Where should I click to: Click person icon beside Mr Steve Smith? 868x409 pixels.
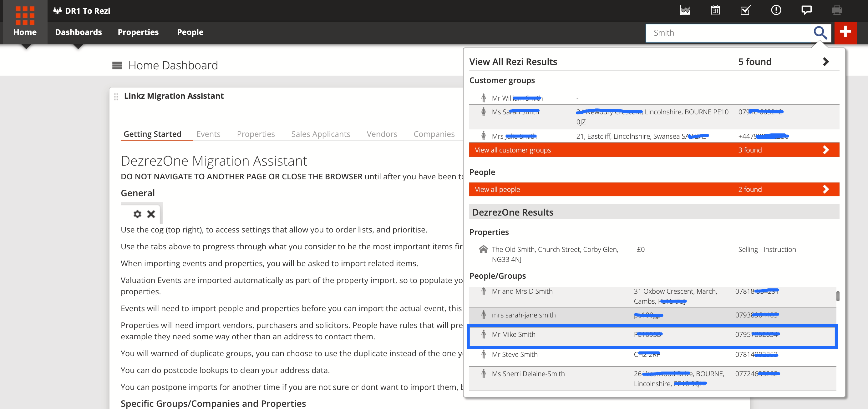[x=483, y=354]
